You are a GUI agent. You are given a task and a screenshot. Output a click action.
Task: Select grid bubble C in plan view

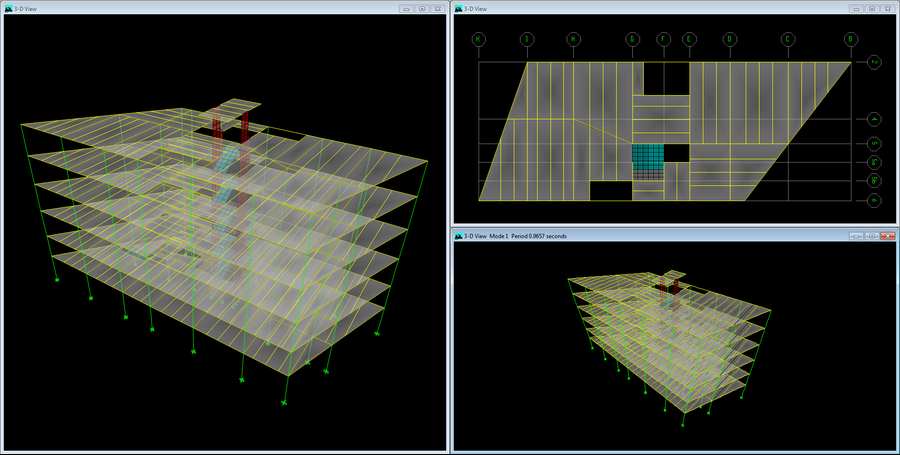tap(788, 39)
